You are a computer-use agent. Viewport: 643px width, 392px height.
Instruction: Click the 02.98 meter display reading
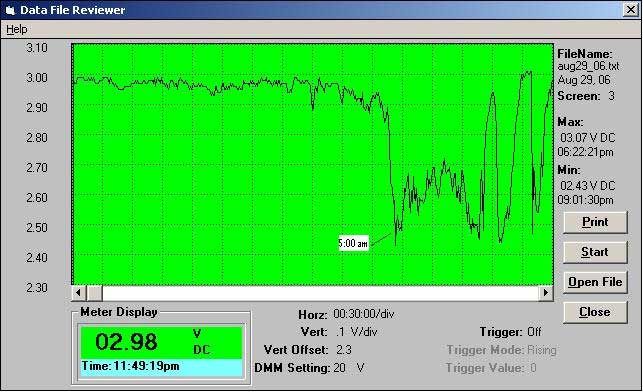(126, 342)
